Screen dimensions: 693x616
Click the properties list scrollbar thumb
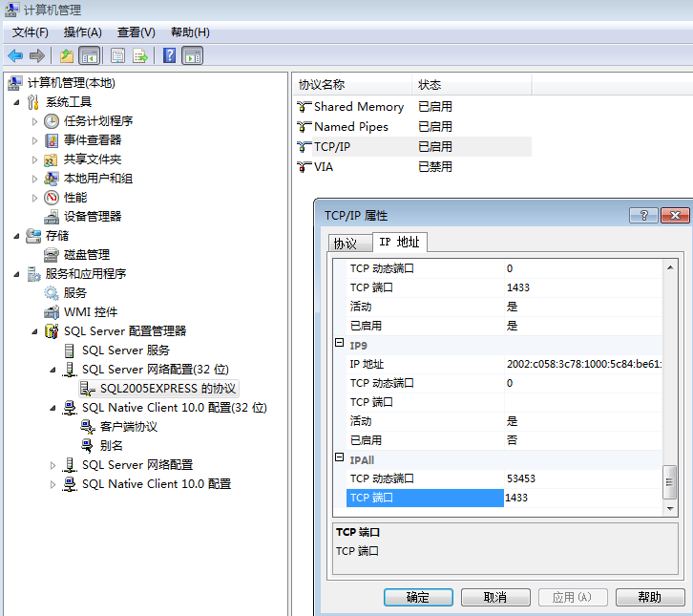tap(669, 482)
